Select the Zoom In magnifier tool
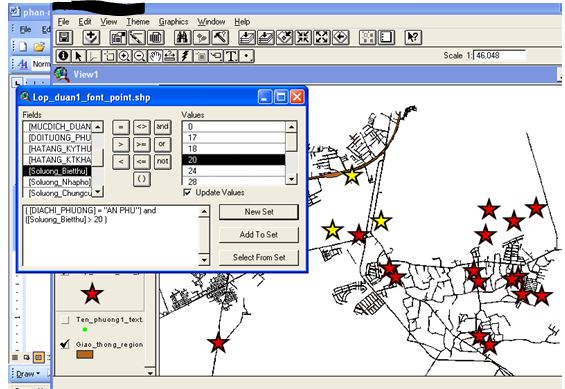Image resolution: width=565 pixels, height=389 pixels. pos(124,56)
